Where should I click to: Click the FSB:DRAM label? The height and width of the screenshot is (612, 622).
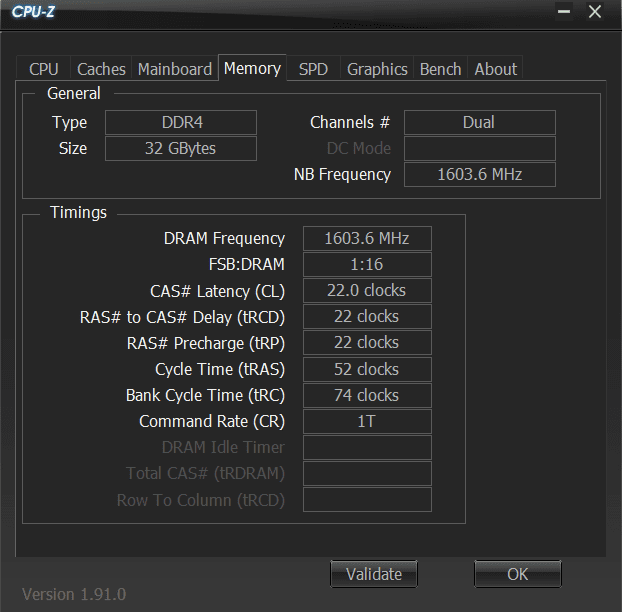click(x=247, y=265)
